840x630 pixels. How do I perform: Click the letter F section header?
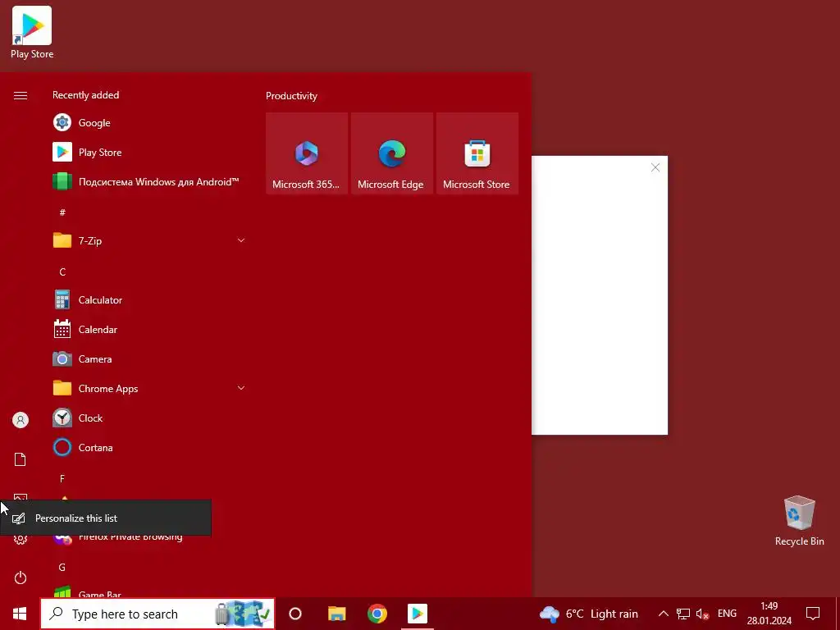click(x=62, y=478)
